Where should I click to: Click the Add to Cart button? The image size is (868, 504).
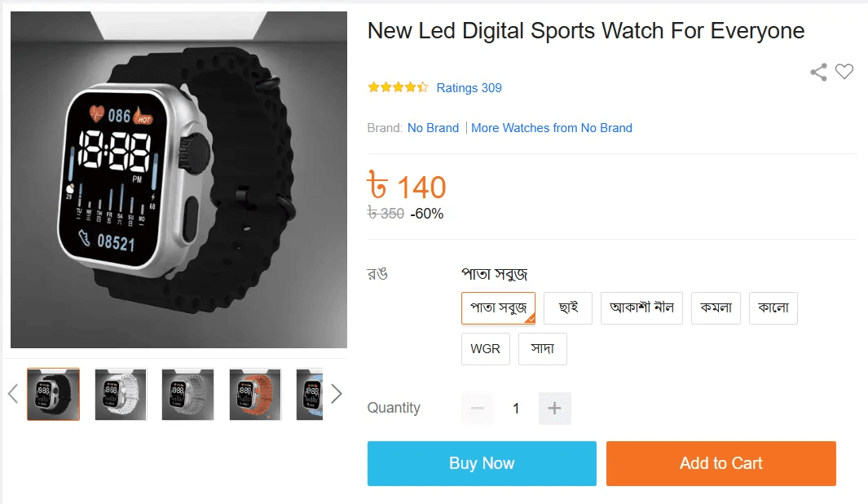pos(720,463)
